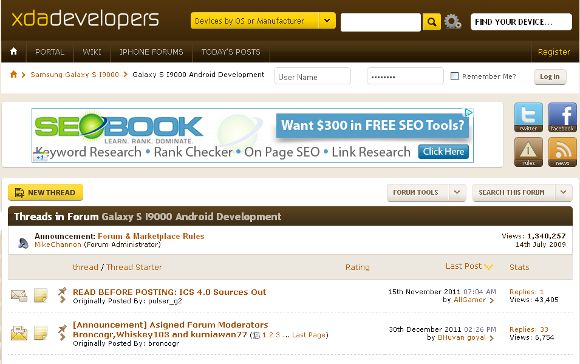This screenshot has height=364, width=580.
Task: Open the Facebook social icon
Action: [562, 117]
